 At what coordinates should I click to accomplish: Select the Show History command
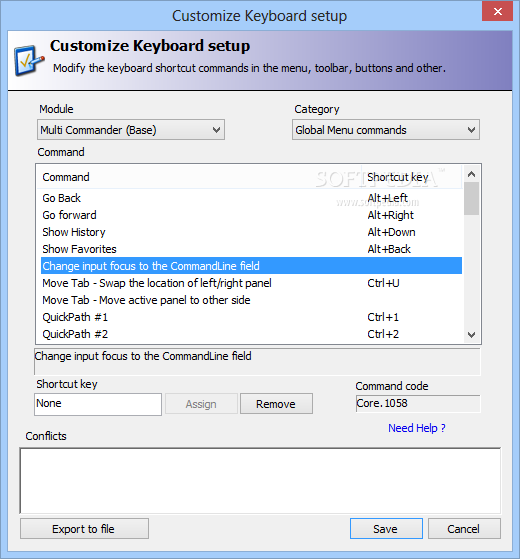[251, 232]
